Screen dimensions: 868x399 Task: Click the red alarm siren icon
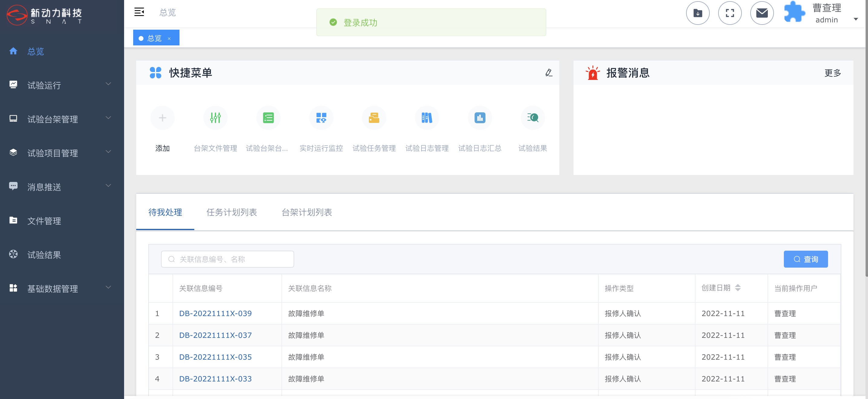coord(592,73)
